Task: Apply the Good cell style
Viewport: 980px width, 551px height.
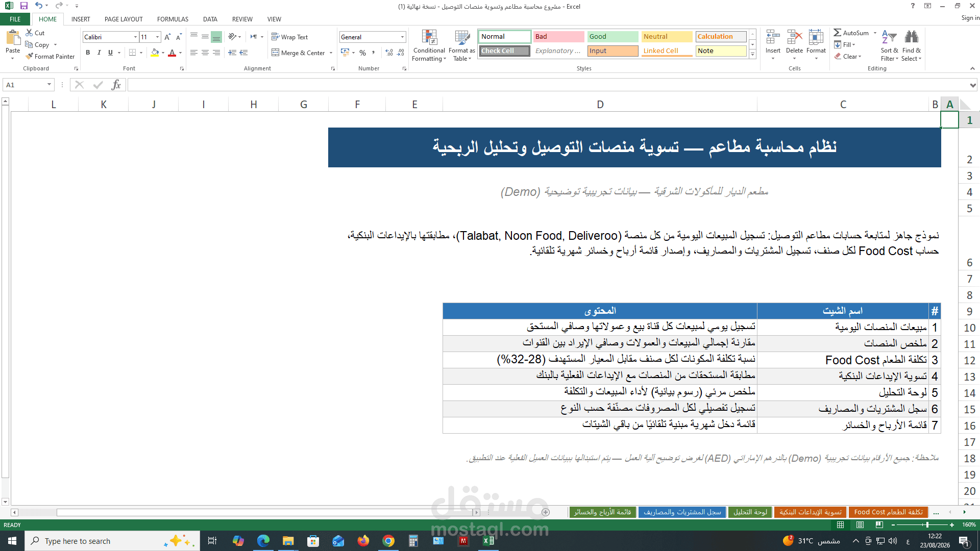Action: (x=612, y=37)
